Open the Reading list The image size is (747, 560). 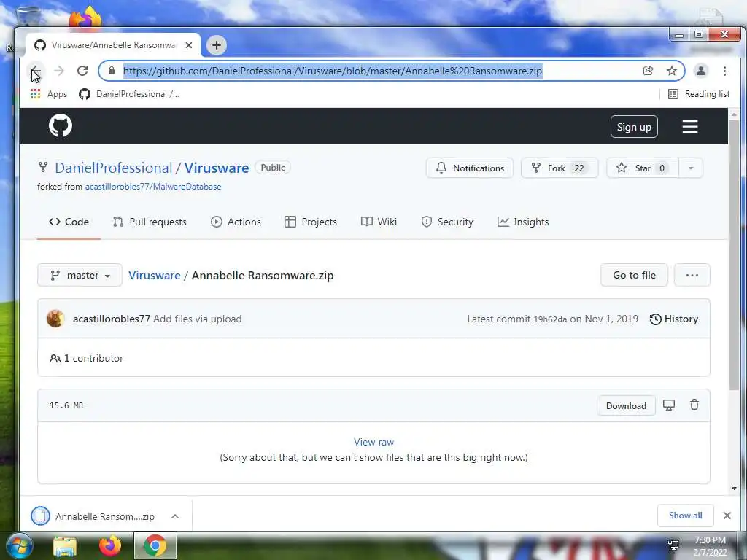click(x=699, y=94)
